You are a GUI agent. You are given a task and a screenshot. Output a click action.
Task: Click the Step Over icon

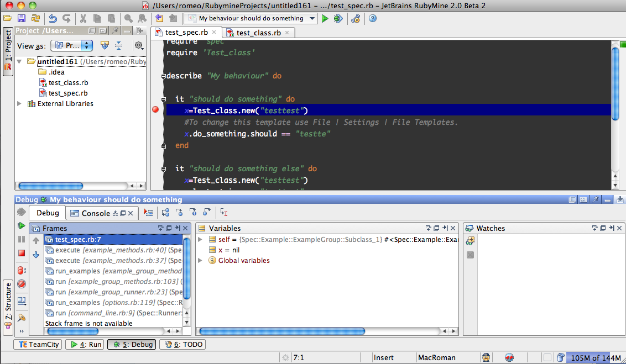(x=165, y=213)
